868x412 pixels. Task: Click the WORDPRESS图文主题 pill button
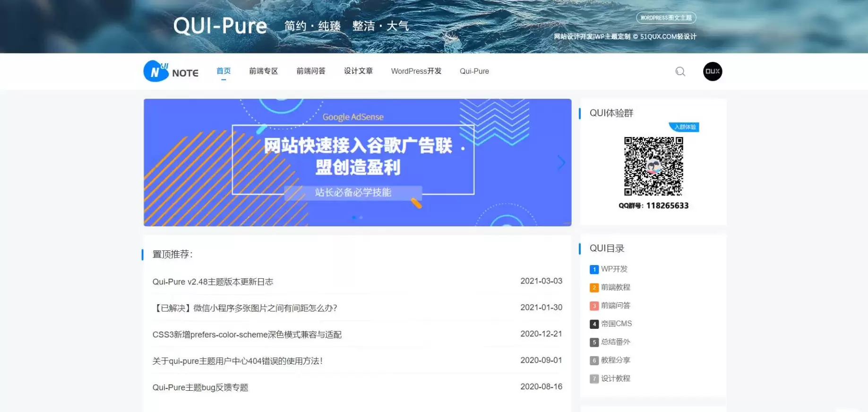(666, 18)
